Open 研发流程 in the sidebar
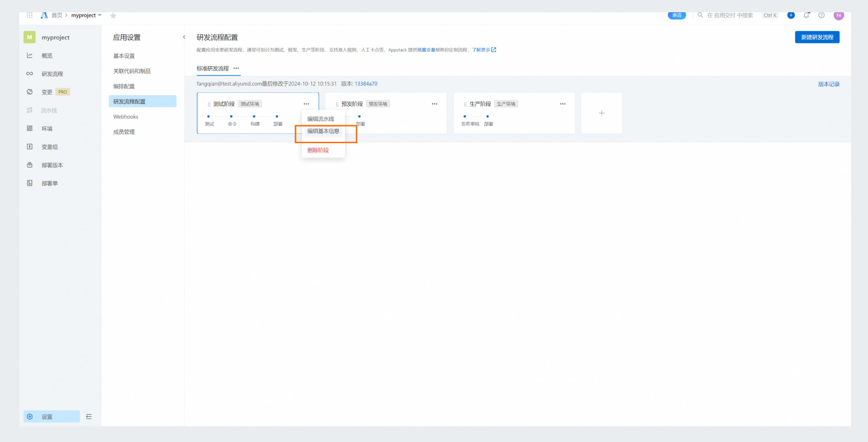Viewport: 868px width, 442px height. click(52, 74)
